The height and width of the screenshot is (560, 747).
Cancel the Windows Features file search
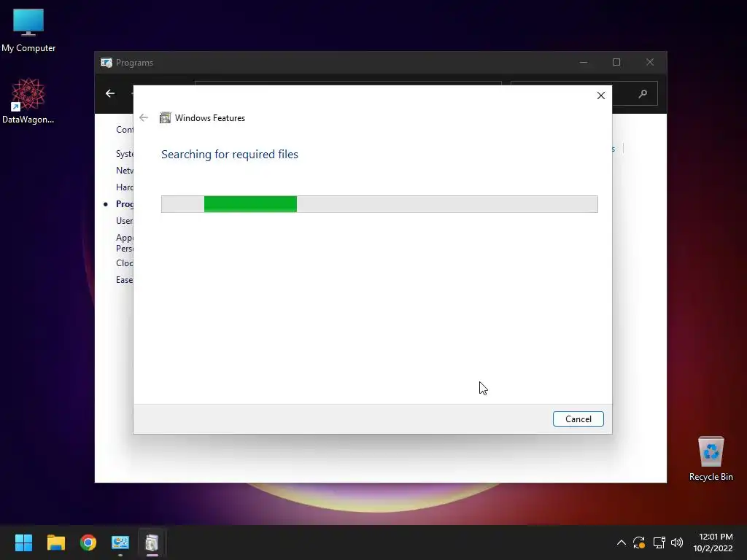[578, 419]
